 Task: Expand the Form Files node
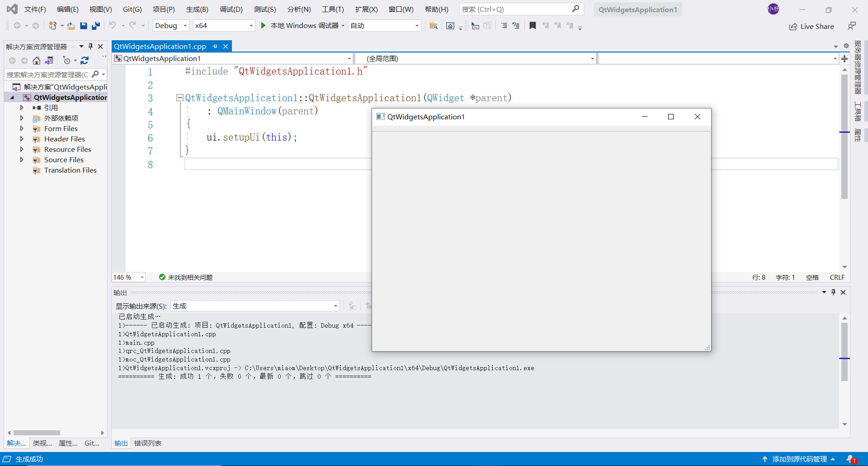tap(22, 128)
